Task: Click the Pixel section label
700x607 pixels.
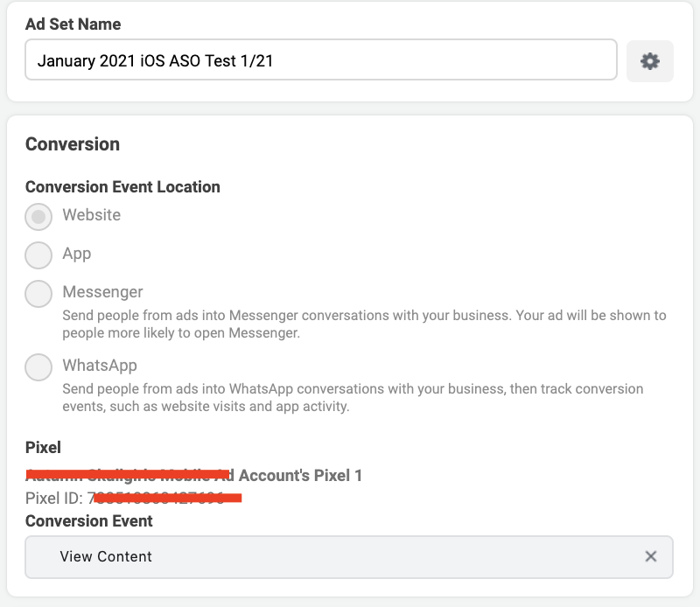Action: tap(43, 447)
